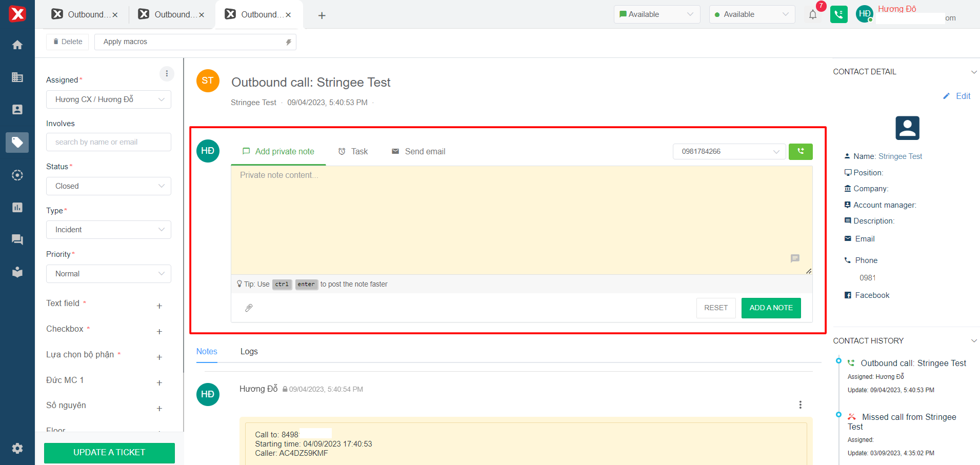980x465 pixels.
Task: Click the macro lightning bolt icon
Action: click(x=288, y=42)
